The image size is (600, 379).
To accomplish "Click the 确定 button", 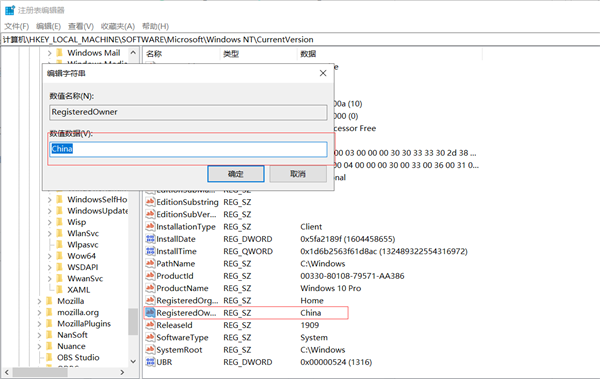I will [236, 174].
